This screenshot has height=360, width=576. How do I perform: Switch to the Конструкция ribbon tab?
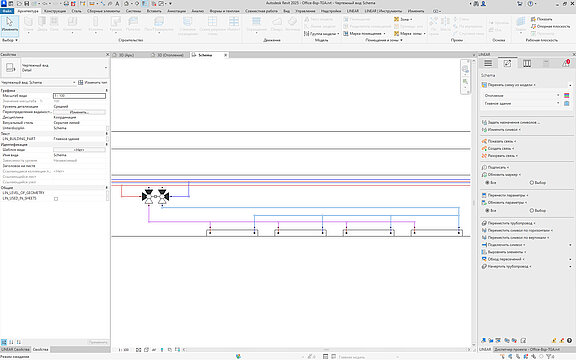pyautogui.click(x=55, y=11)
